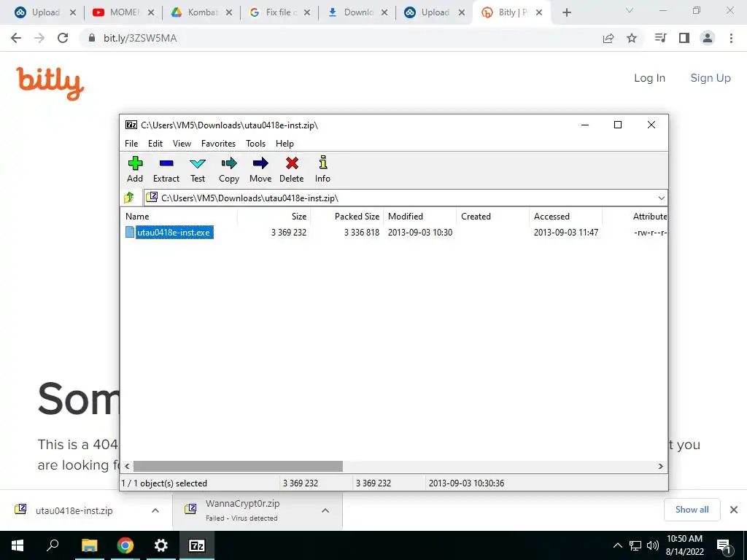Close the downloads bar
The width and height of the screenshot is (747, 560).
[x=734, y=510]
